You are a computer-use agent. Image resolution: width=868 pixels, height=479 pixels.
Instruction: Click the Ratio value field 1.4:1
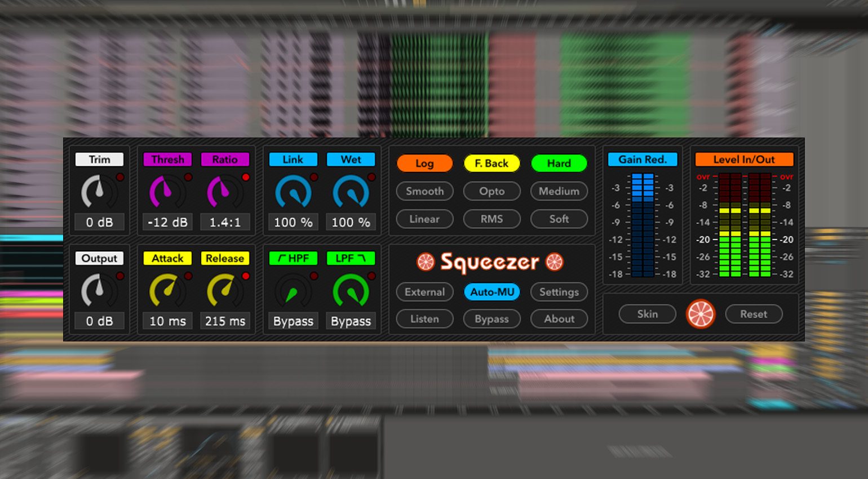pos(225,222)
